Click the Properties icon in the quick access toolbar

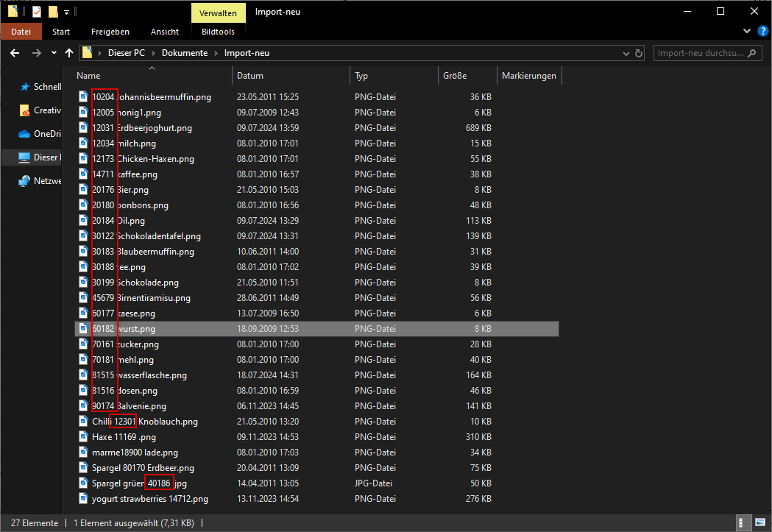pos(37,12)
